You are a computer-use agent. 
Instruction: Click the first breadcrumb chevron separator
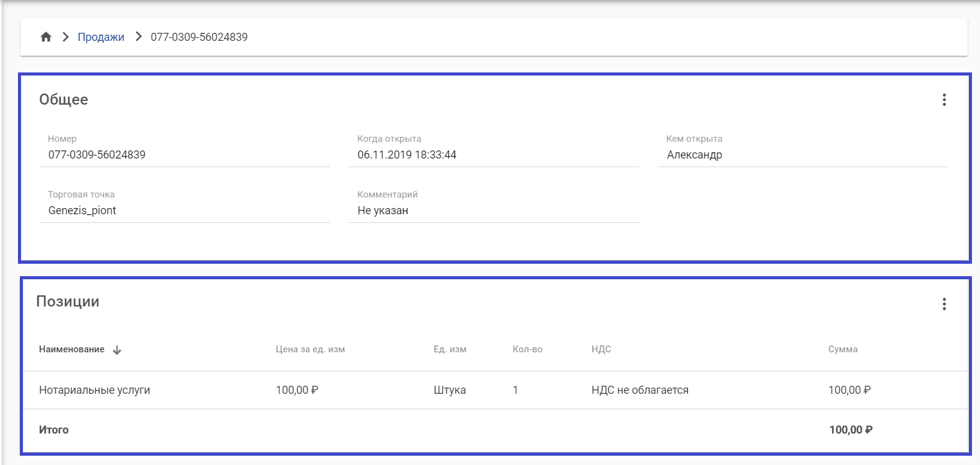(65, 37)
